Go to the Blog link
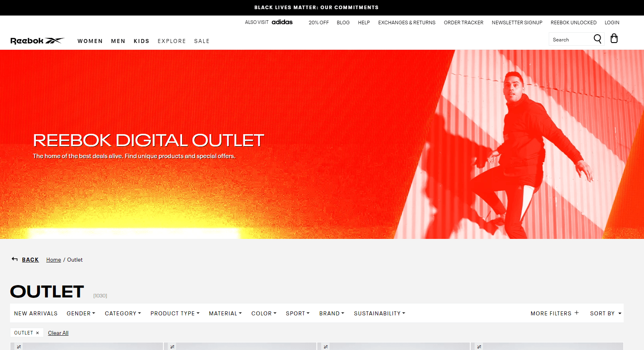The image size is (644, 350). pos(343,23)
